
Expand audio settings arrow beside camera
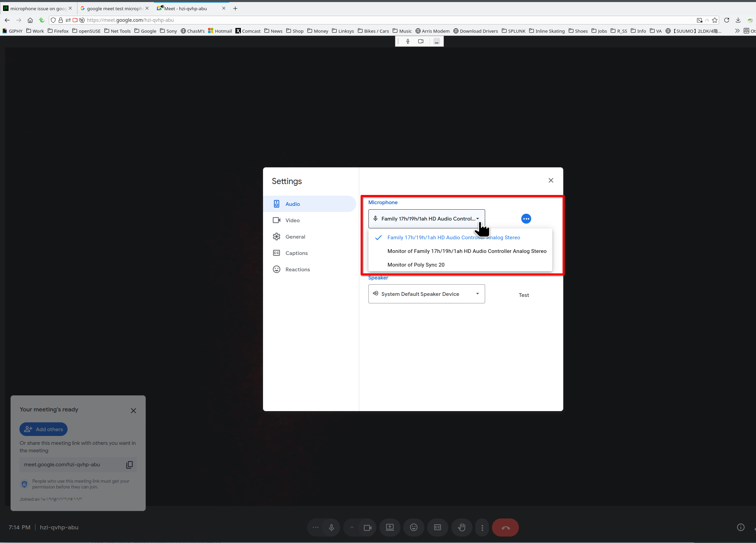[x=352, y=528]
